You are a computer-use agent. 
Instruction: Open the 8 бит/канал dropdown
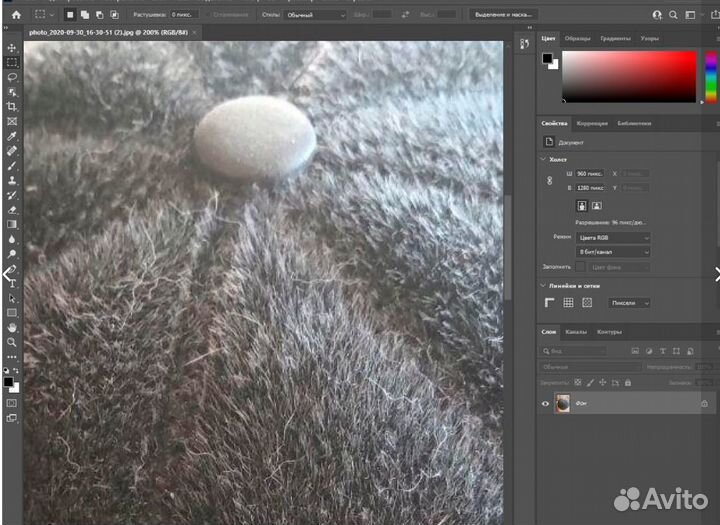pos(613,252)
